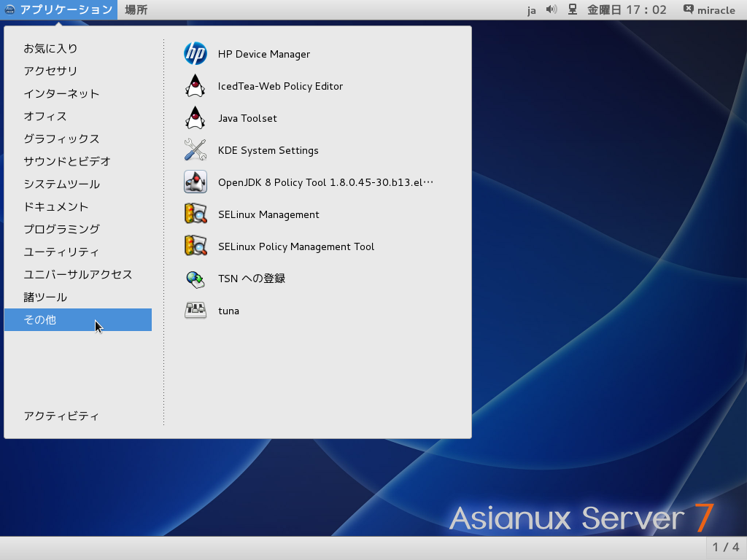This screenshot has width=747, height=560.
Task: Open the network status icon
Action: 573,9
